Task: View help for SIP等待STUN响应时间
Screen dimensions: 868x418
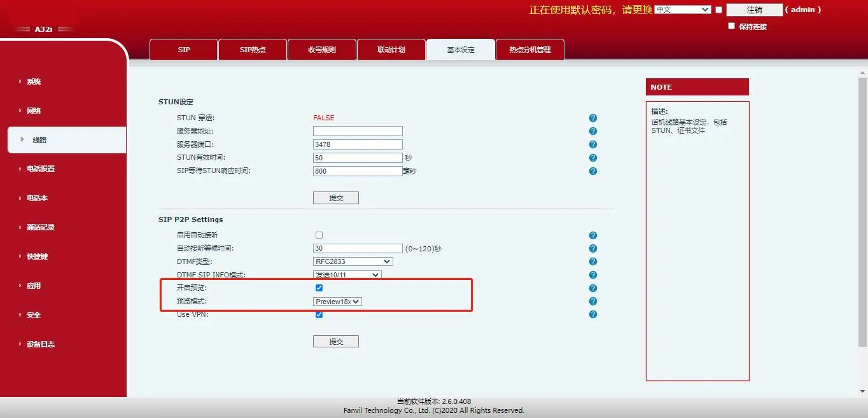Action: coord(592,171)
